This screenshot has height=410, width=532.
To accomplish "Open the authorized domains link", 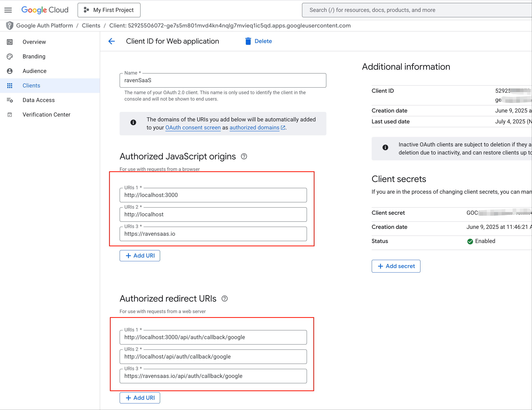I will pyautogui.click(x=254, y=128).
